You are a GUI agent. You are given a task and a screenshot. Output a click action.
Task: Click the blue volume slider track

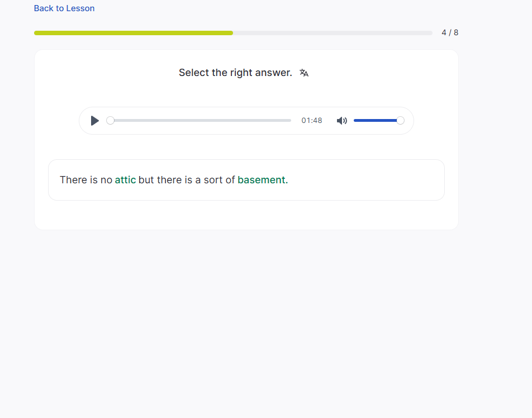point(374,121)
